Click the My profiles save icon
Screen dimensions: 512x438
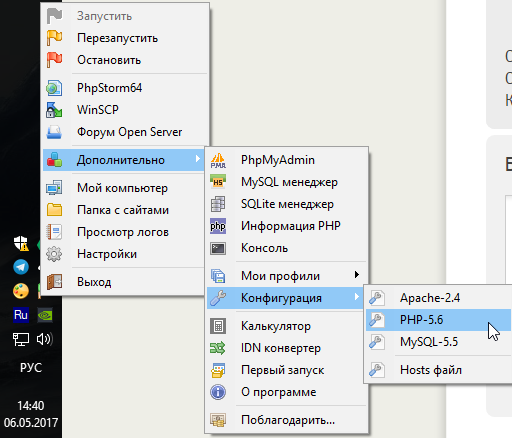click(218, 276)
